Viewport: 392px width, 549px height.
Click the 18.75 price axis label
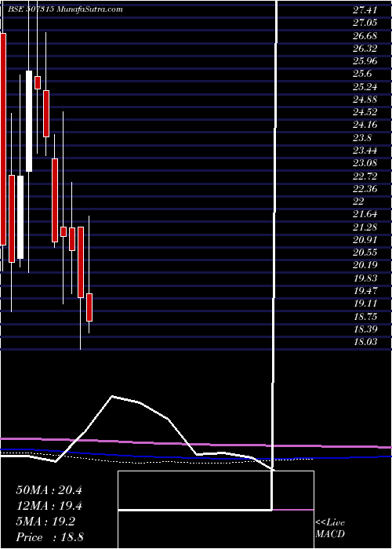[x=365, y=317]
